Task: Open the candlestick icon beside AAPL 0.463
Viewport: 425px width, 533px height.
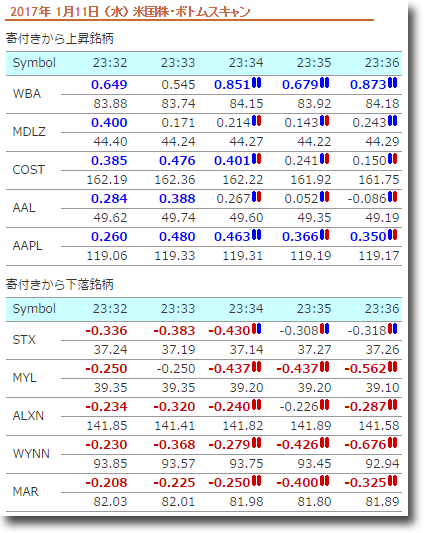Action: [x=256, y=235]
